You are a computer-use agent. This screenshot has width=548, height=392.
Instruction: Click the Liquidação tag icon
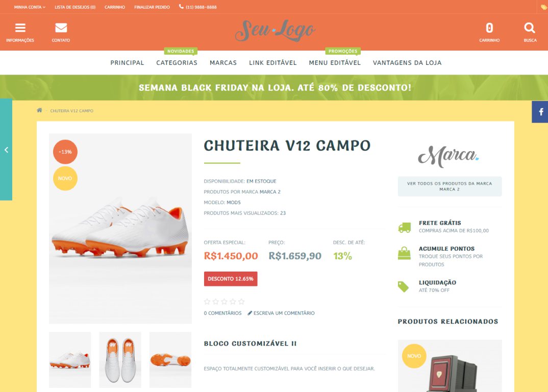point(403,286)
